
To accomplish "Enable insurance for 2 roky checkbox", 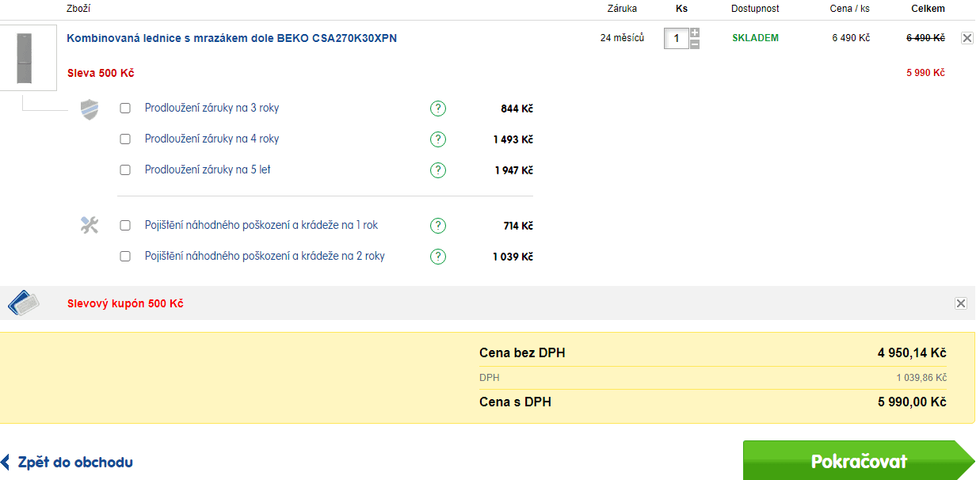I will [x=125, y=257].
